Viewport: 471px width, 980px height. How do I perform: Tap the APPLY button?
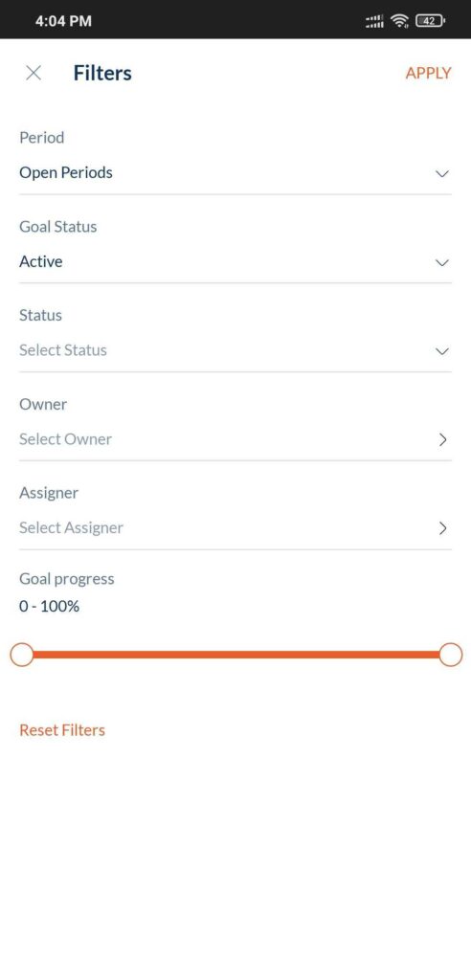(428, 73)
